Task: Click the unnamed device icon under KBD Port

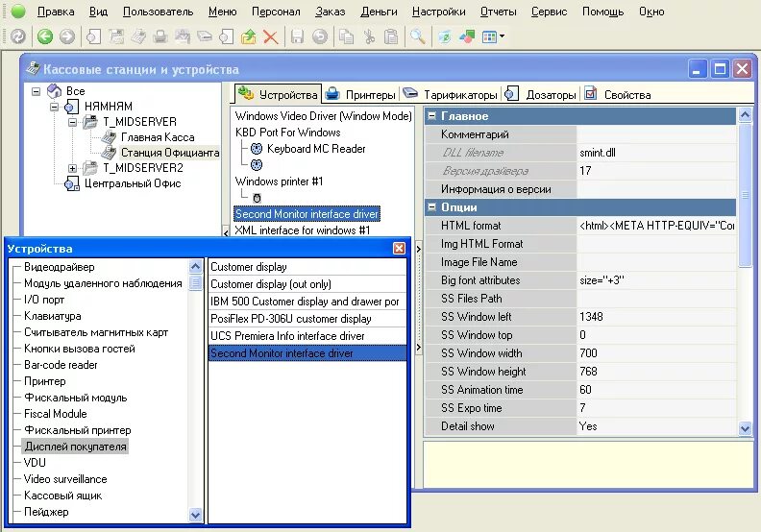Action: point(257,165)
